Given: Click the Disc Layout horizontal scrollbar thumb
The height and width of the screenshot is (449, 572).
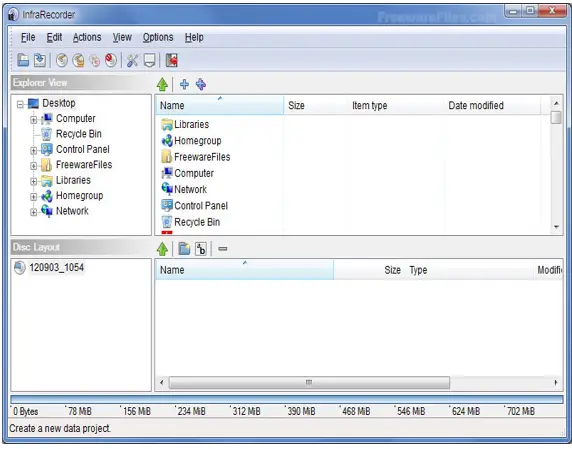Looking at the screenshot, I should (309, 383).
